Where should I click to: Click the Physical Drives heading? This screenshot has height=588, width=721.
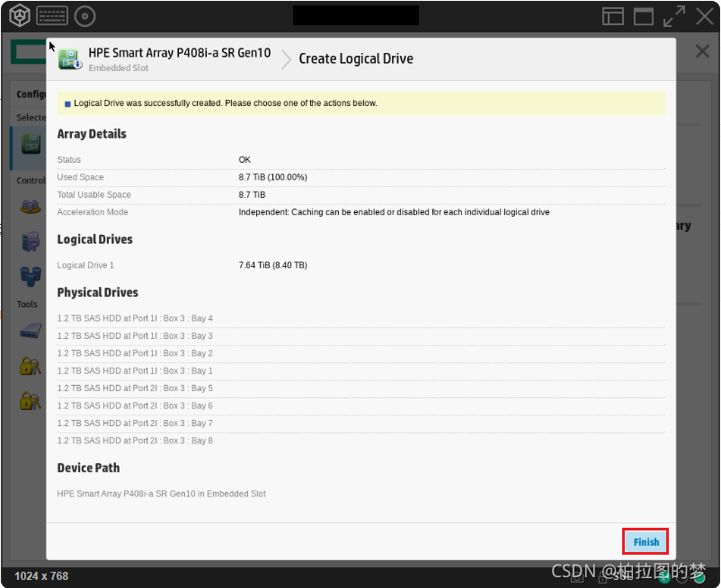97,292
